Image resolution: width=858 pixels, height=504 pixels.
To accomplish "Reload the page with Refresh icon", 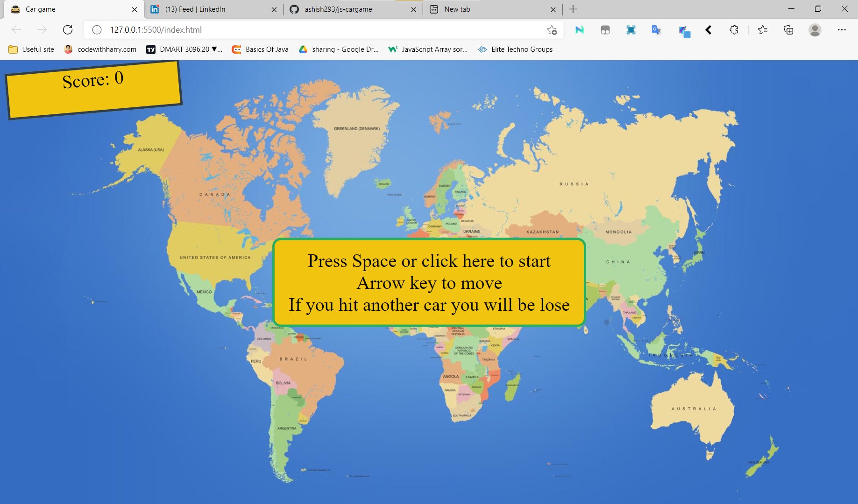I will point(68,30).
